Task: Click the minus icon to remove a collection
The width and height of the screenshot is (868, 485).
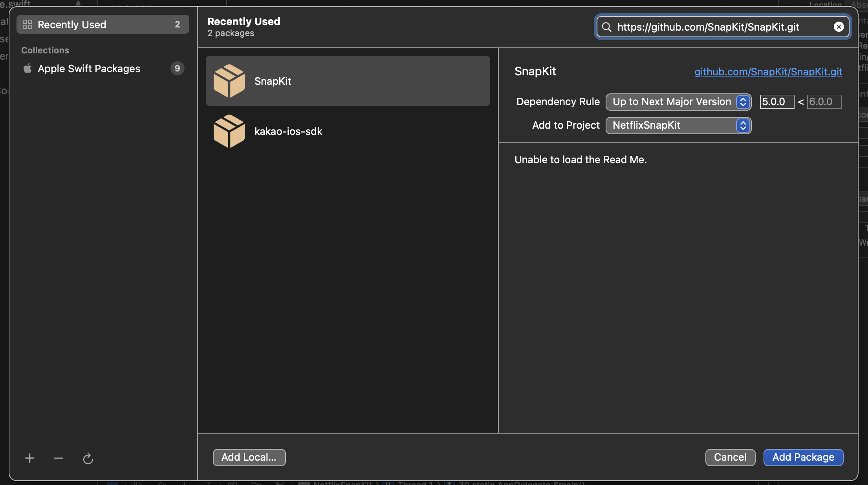Action: point(59,458)
